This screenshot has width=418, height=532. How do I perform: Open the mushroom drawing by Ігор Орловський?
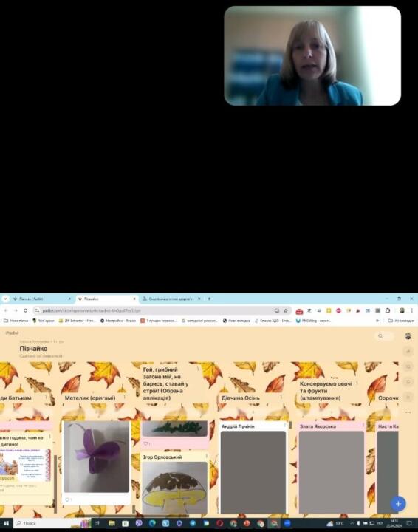point(174,488)
